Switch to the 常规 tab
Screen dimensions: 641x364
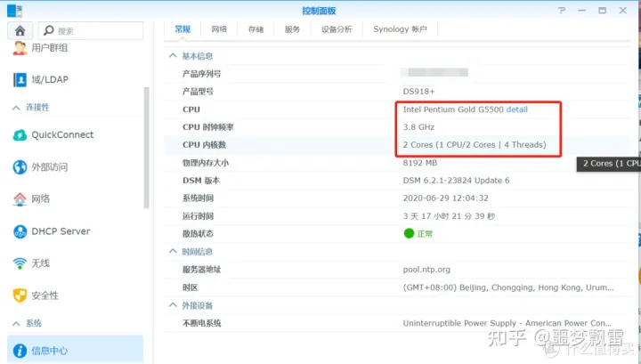point(183,29)
